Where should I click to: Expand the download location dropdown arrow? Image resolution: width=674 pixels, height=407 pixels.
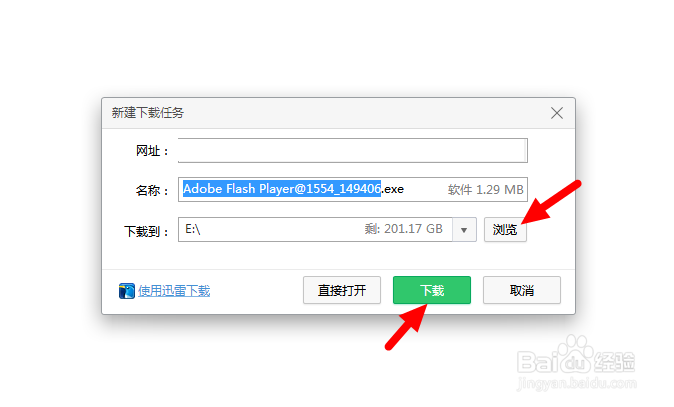click(464, 230)
